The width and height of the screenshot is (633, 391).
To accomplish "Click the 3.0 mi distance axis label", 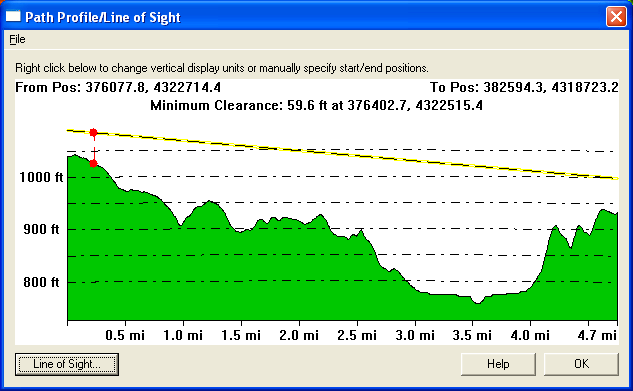I will 415,335.
